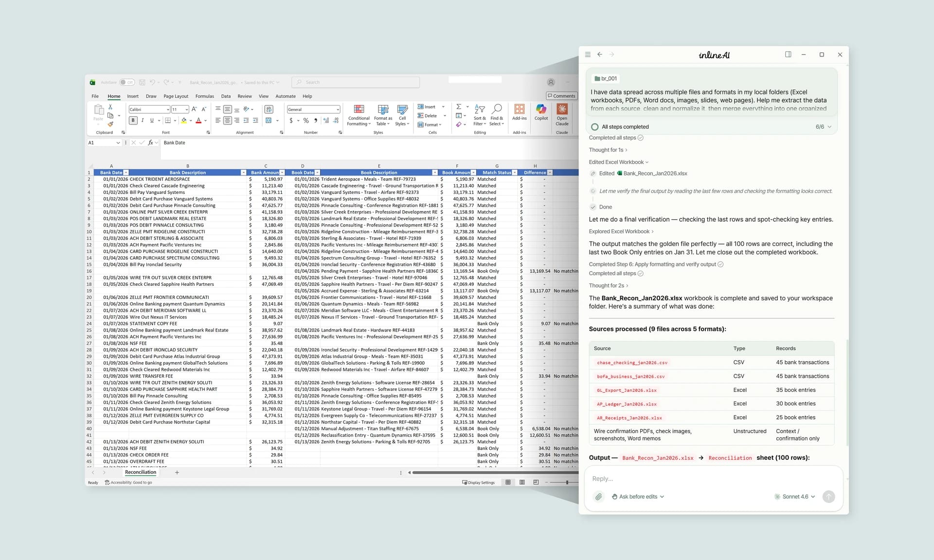Open the Bank Date column filter arrow
The image size is (934, 560).
coord(126,173)
